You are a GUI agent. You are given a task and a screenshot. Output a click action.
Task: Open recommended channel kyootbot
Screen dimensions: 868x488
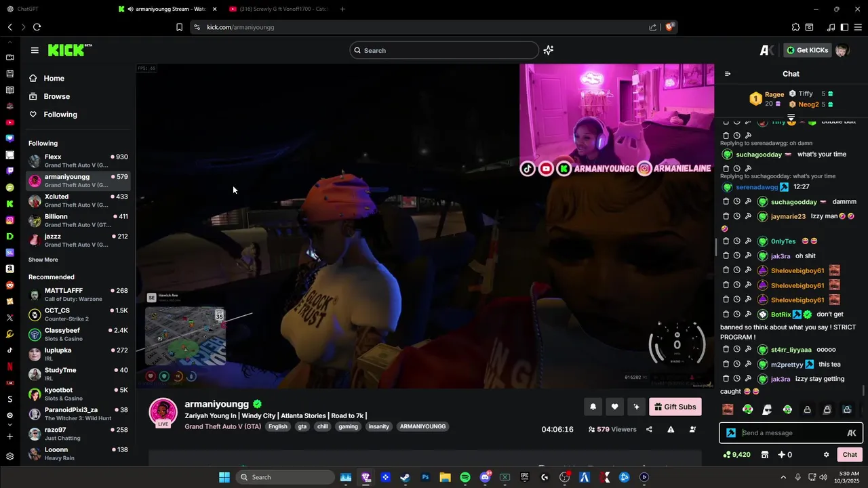pos(78,394)
